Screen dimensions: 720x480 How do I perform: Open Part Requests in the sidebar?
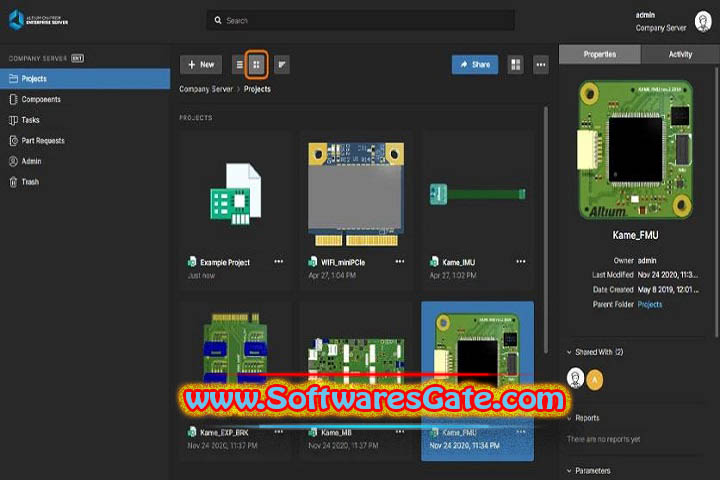85,141
